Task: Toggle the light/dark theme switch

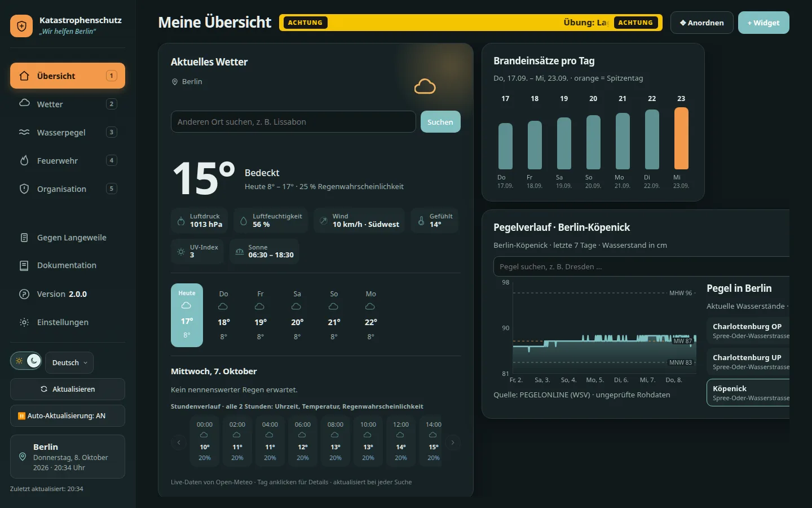Action: (26, 361)
